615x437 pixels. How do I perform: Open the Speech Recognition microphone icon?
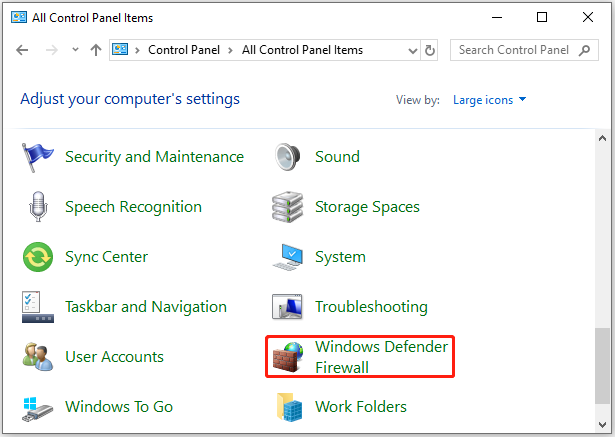38,207
